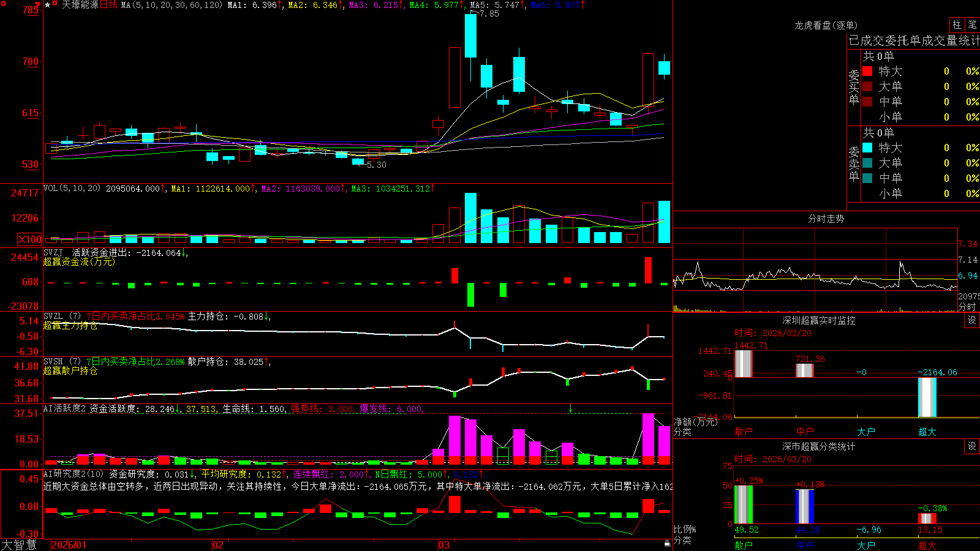Click the red 超大 13.15 bar in 分类统计
The height and width of the screenshot is (551, 980).
[927, 519]
